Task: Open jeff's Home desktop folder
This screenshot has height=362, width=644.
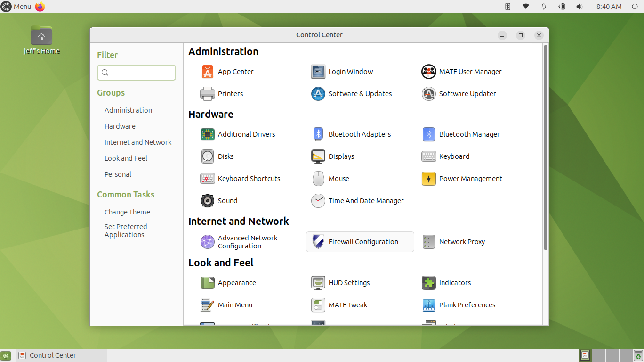Action: [41, 40]
